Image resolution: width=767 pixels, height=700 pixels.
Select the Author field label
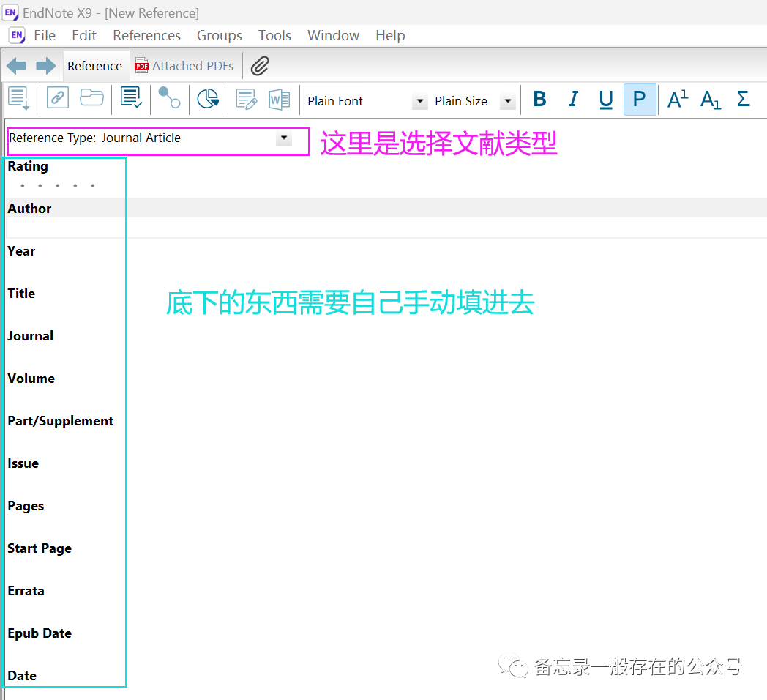[x=29, y=209]
